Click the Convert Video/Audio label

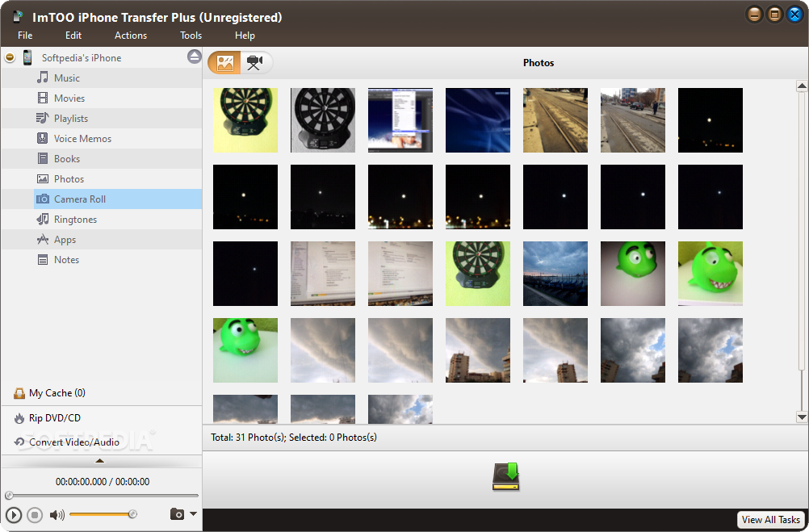74,442
